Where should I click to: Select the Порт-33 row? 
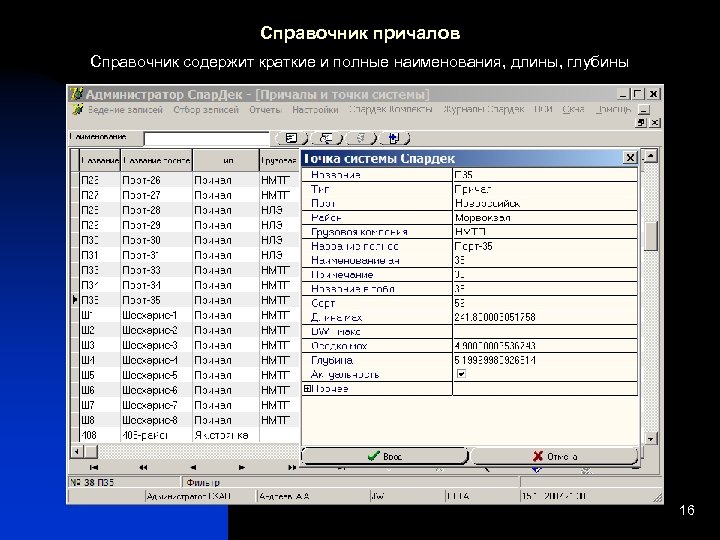pos(186,270)
